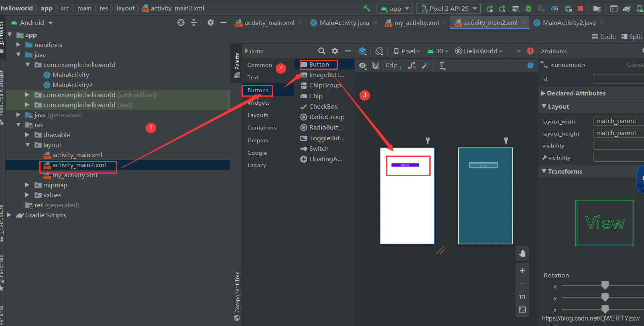
Task: Open the Android project view dropdown
Action: click(32, 23)
